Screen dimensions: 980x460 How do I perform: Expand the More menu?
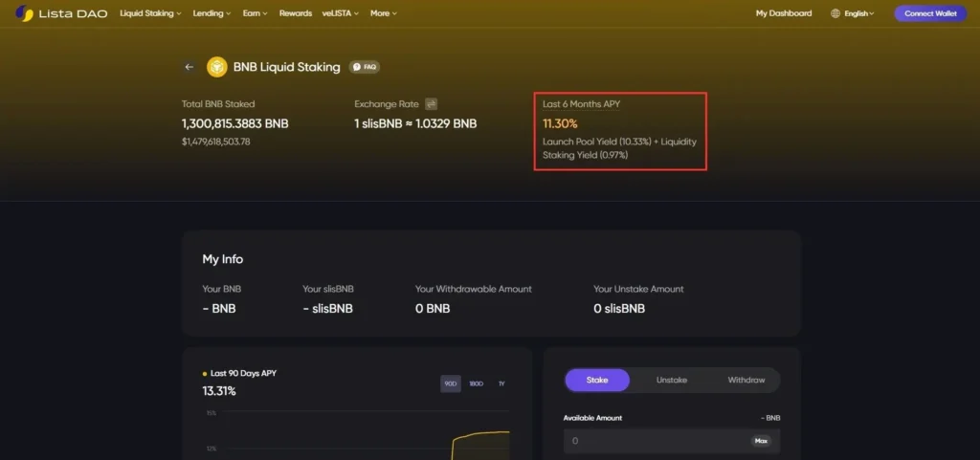coord(383,13)
